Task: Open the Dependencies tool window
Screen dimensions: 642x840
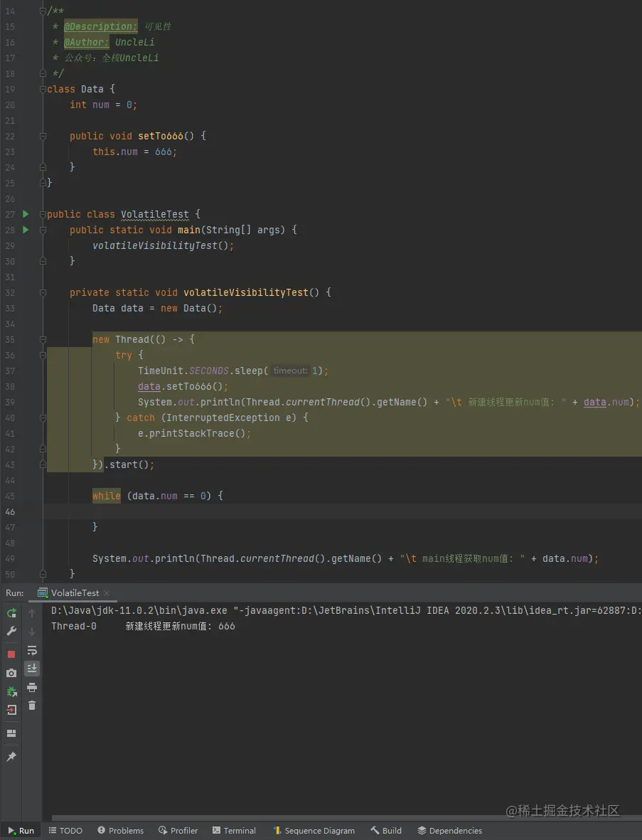Action: click(450, 830)
